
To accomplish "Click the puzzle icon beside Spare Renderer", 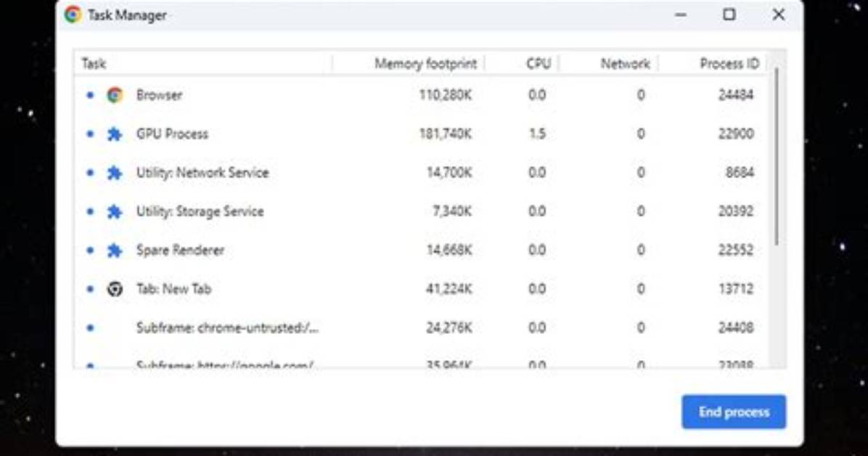I will (115, 251).
